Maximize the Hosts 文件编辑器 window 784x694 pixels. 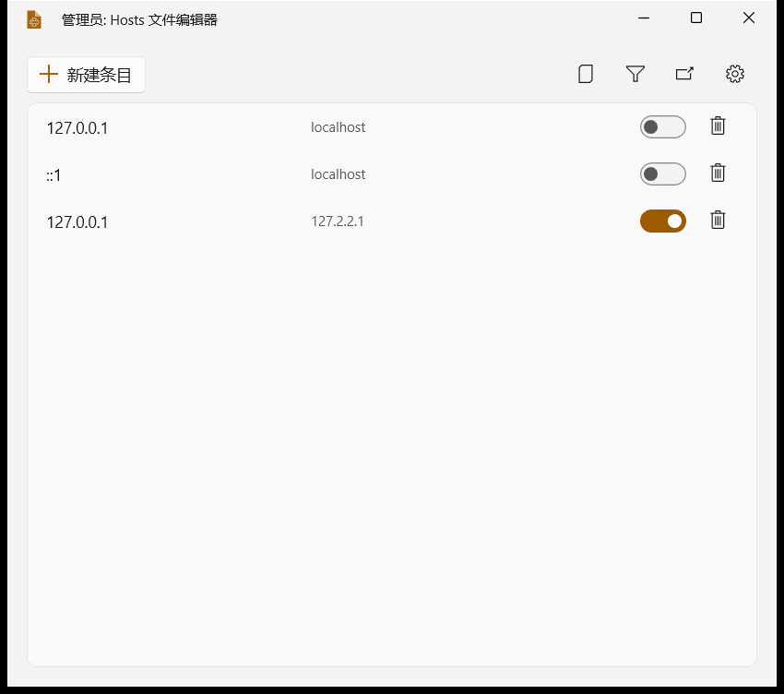696,18
